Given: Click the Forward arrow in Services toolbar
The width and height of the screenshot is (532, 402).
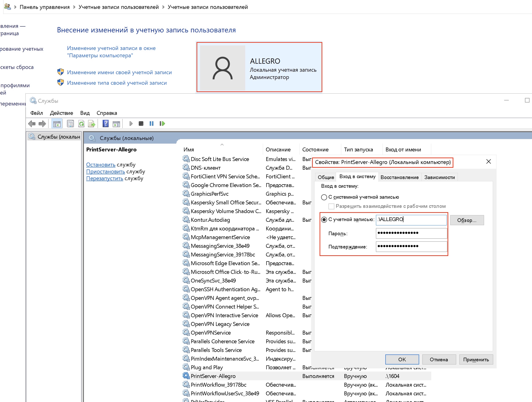Looking at the screenshot, I should pos(42,124).
